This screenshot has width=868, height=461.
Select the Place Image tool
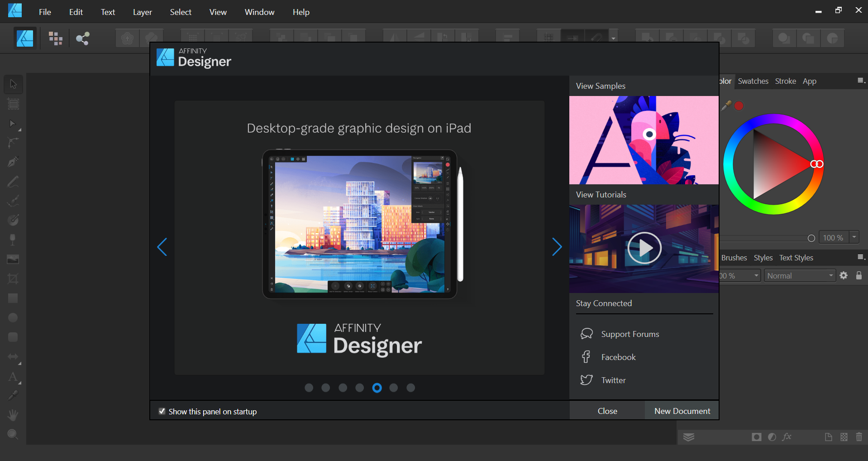point(13,259)
